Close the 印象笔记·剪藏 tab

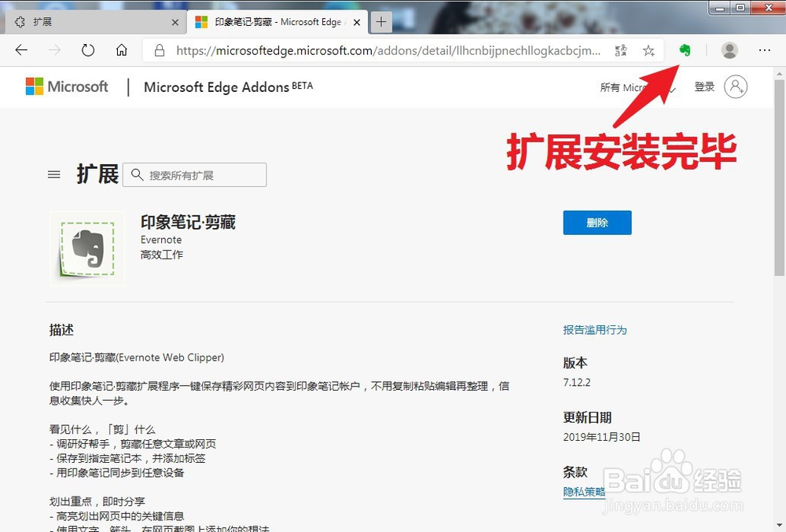click(x=356, y=22)
